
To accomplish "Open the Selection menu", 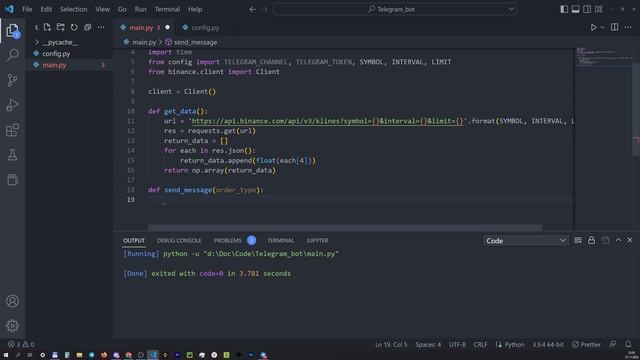I will point(73,9).
